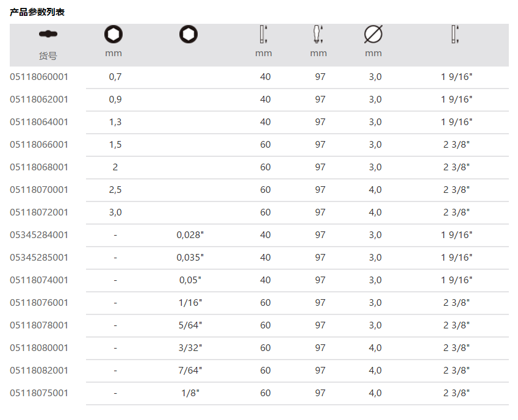Image resolution: width=518 pixels, height=420 pixels.
Task: Click the 0,028" hex size cell
Action: pos(190,235)
